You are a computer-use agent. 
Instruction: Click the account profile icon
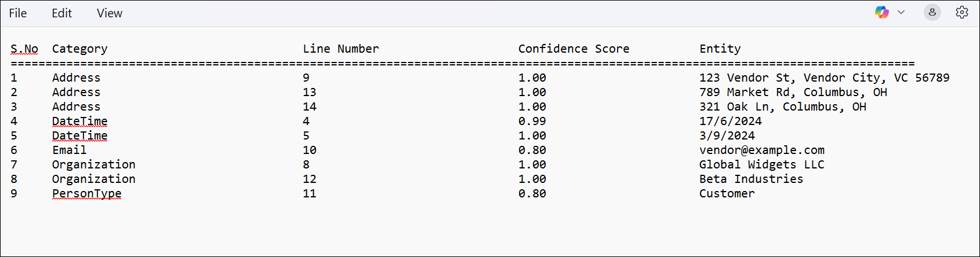[932, 13]
